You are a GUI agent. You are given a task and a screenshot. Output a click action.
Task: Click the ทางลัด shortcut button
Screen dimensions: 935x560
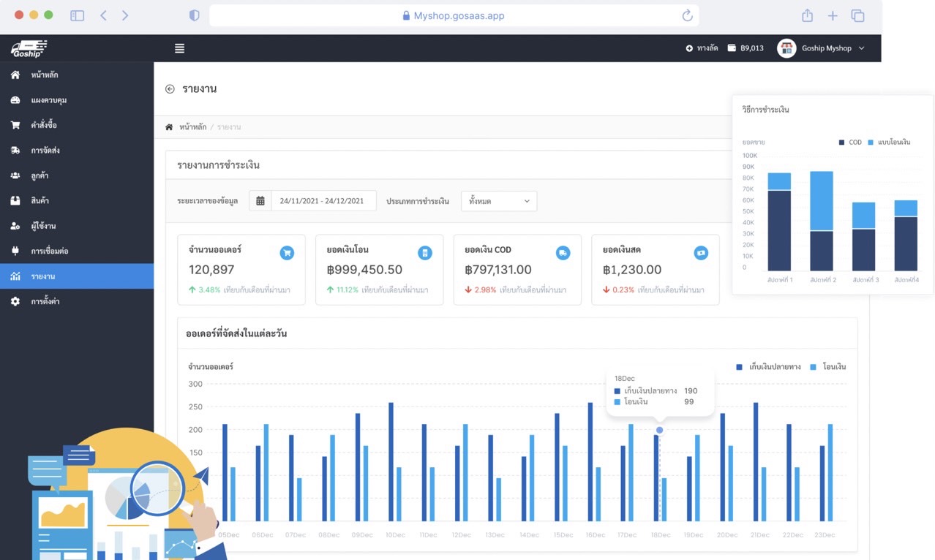[702, 48]
